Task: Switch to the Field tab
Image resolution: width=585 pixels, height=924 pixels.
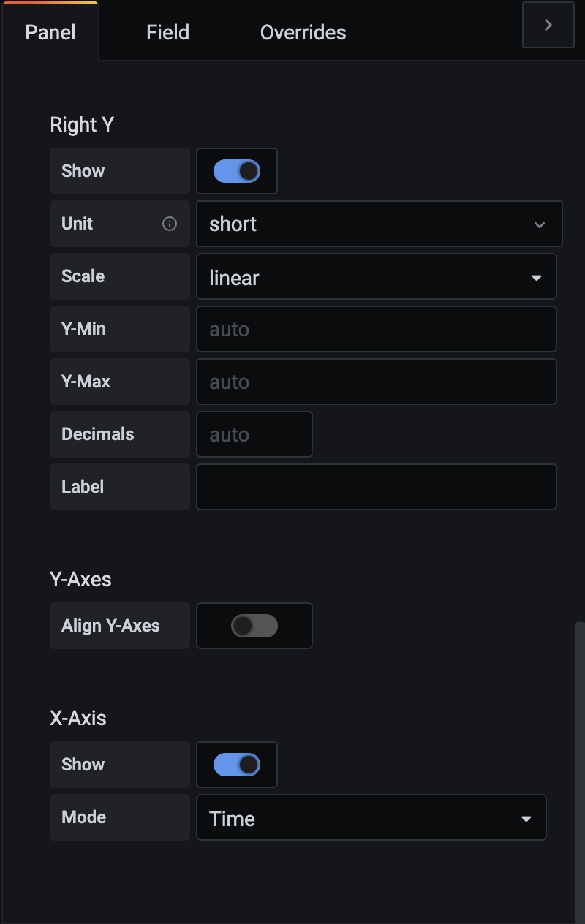Action: [x=167, y=32]
